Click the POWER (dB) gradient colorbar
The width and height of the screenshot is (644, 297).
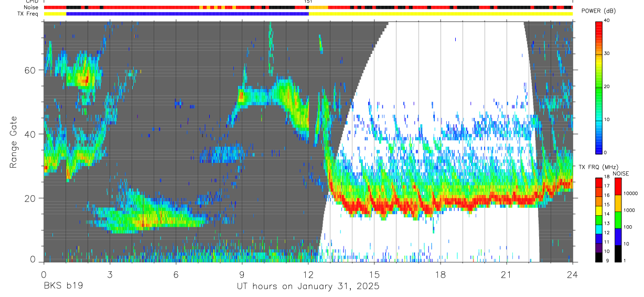598,87
